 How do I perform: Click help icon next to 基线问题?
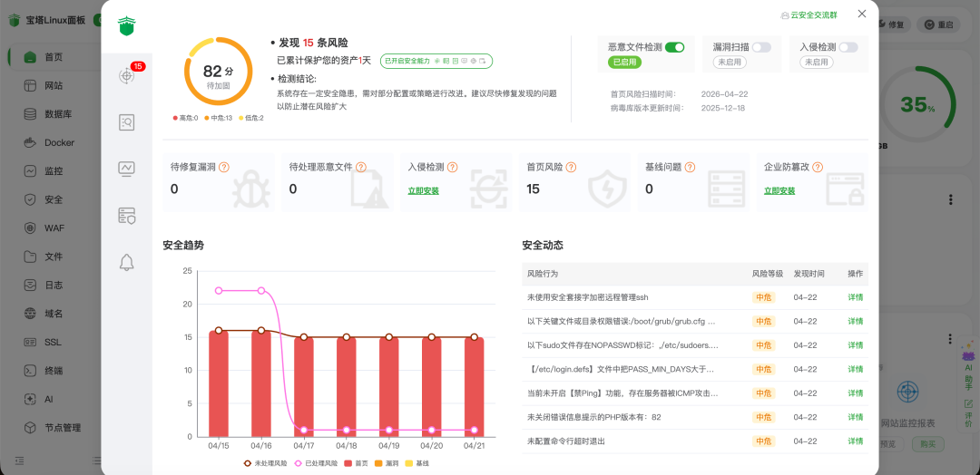(690, 168)
